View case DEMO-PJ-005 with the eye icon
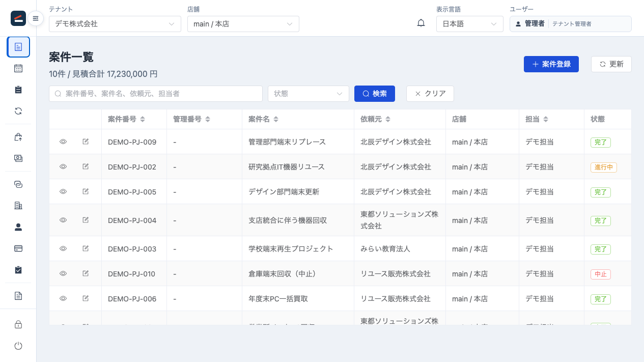This screenshot has width=644, height=362. pos(63,191)
